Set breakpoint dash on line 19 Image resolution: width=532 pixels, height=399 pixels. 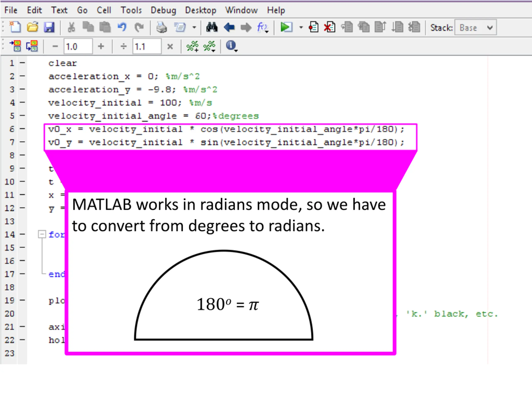22,300
